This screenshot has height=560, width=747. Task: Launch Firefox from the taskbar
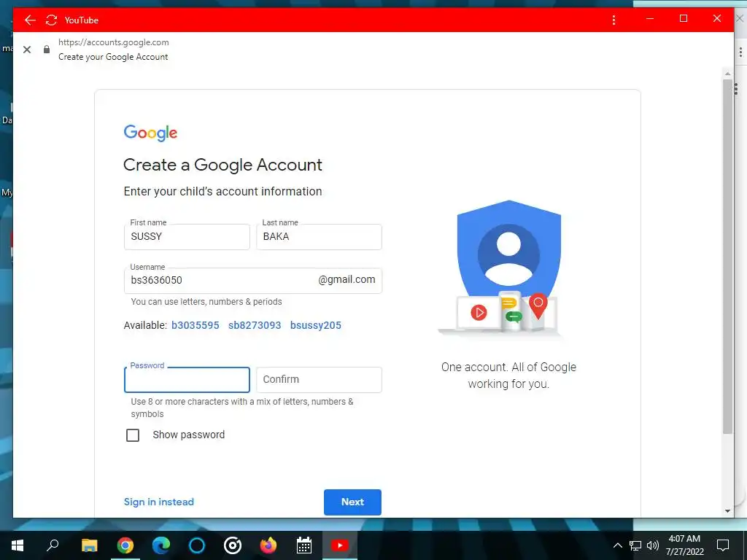coord(268,545)
